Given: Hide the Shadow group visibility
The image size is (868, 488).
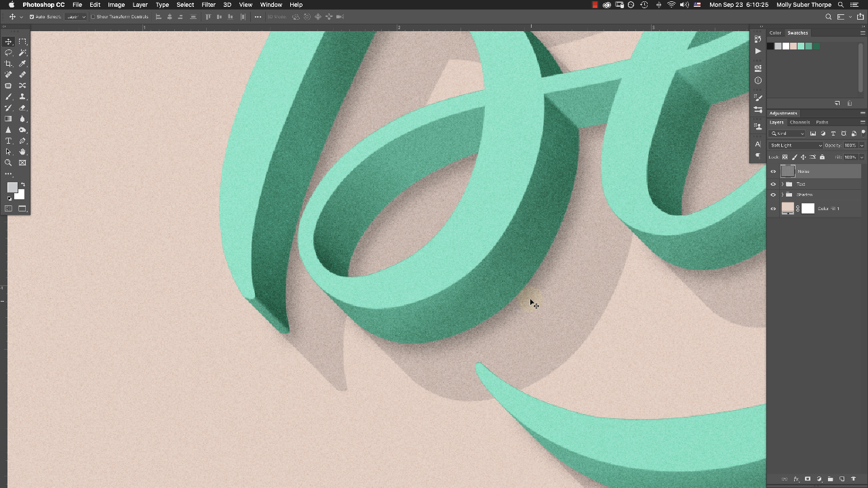Looking at the screenshot, I should pos(773,195).
